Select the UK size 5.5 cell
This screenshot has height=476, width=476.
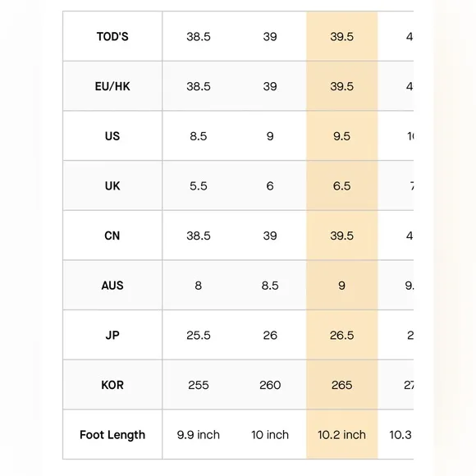click(x=199, y=185)
